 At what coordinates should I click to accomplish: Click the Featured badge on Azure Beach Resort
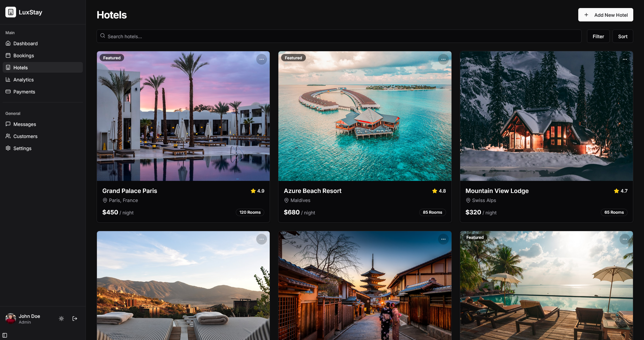tap(293, 58)
